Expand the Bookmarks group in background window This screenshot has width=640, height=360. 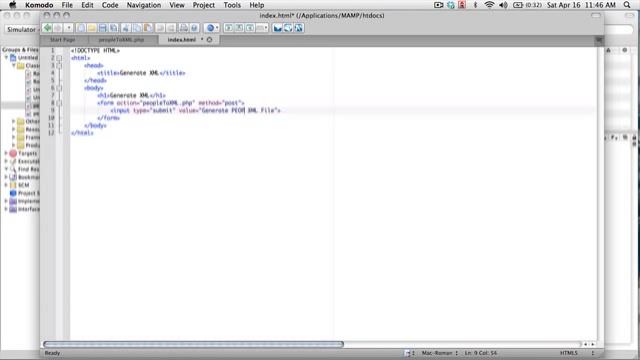[x=6, y=177]
